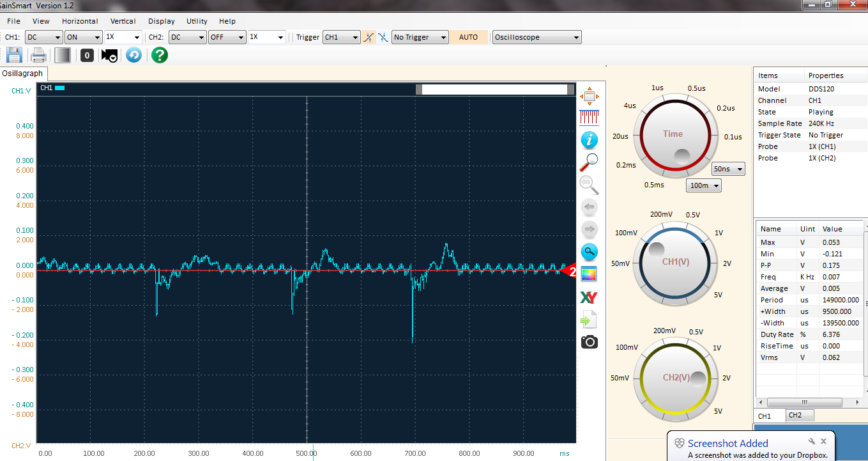This screenshot has width=868, height=461.
Task: Click the waveform overview scroll bar
Action: coord(495,90)
